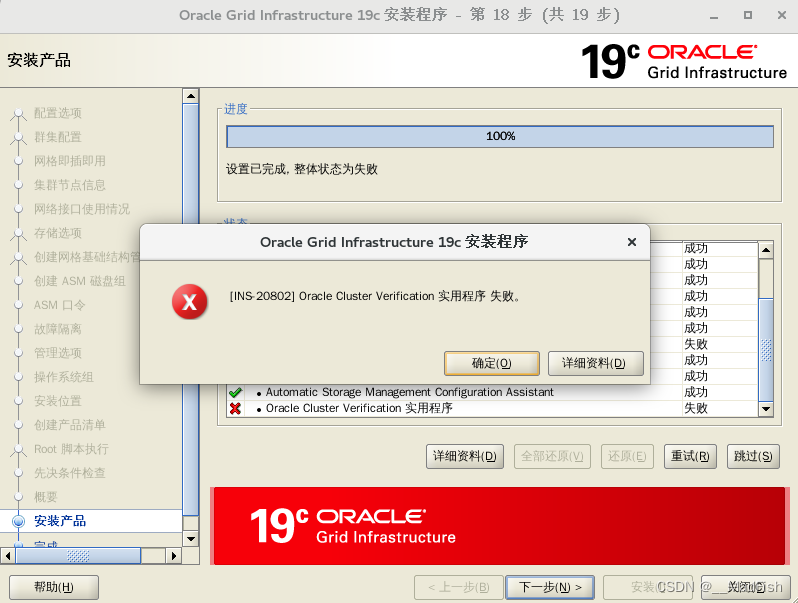The width and height of the screenshot is (798, 603).
Task: Select the 创建 ASM 磁盘组 step
Action: 79,281
